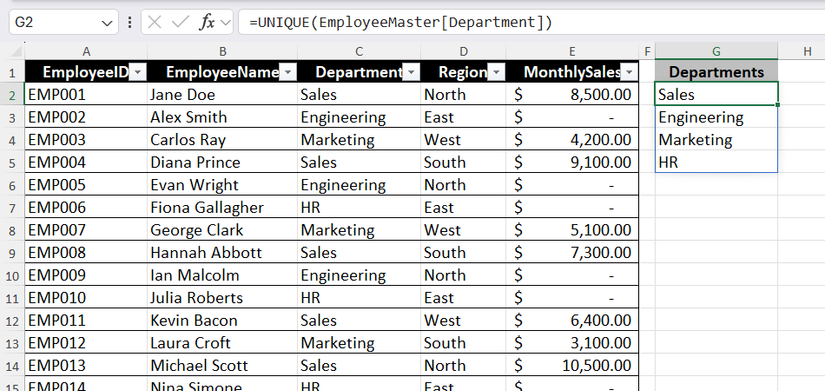Viewport: 825px width, 391px height.
Task: Open the Region filter dropdown
Action: pos(497,73)
